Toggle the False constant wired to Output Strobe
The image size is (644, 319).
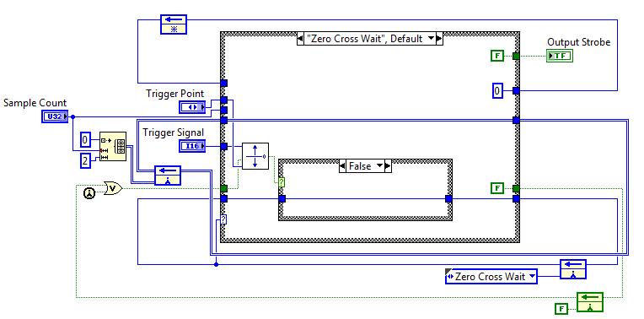(x=497, y=56)
